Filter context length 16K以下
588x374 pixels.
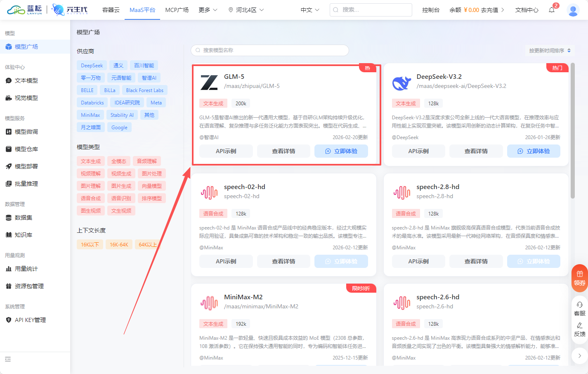click(x=90, y=244)
